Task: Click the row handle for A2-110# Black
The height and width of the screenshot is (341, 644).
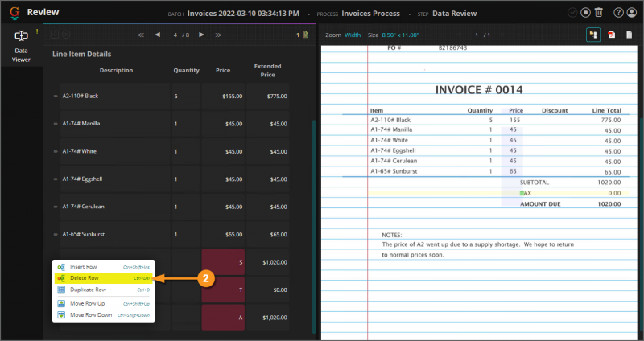Action: click(x=56, y=96)
